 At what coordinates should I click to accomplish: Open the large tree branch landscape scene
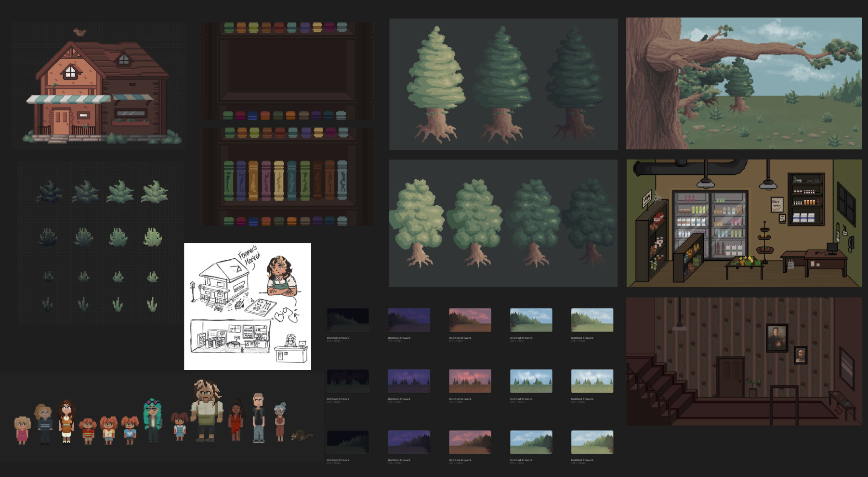click(x=744, y=82)
